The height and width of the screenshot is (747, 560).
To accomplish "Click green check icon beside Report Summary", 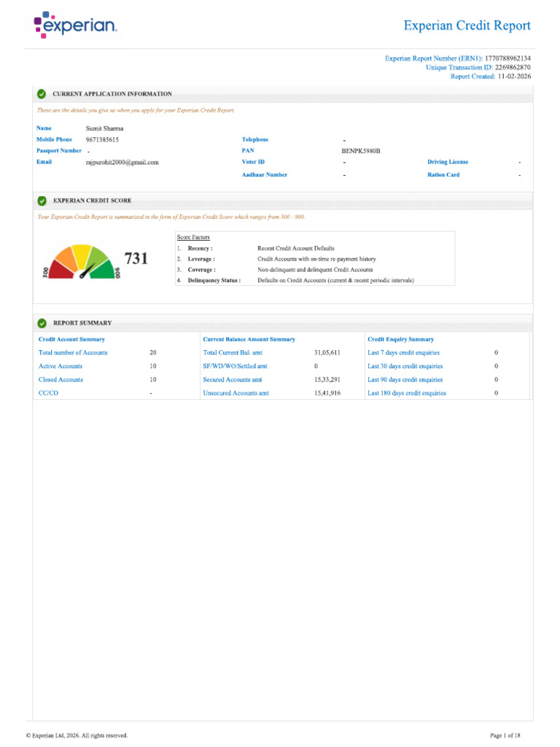I will (x=42, y=323).
